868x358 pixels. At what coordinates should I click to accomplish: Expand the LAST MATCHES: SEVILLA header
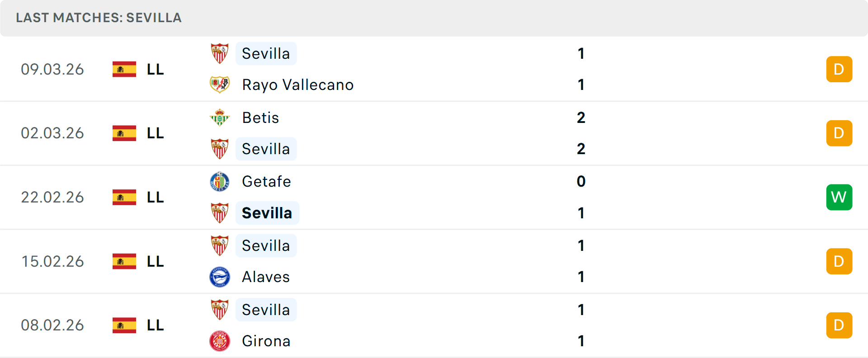pyautogui.click(x=99, y=18)
